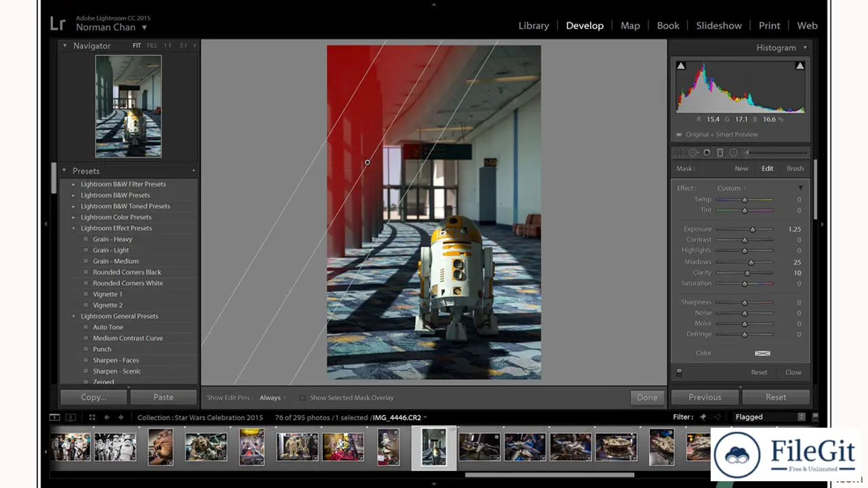The image size is (868, 488).
Task: Click the Shadows slider handle
Action: [751, 262]
